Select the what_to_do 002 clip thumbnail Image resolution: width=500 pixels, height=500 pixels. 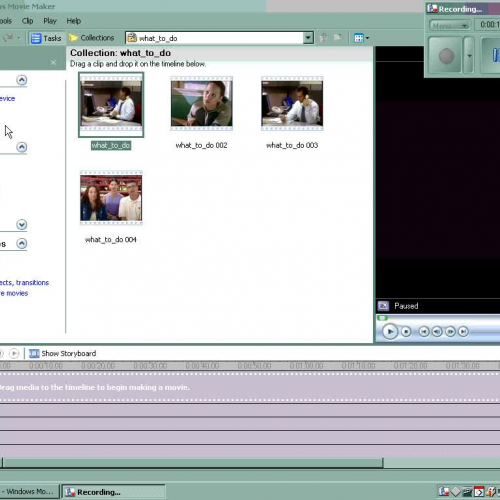[201, 103]
